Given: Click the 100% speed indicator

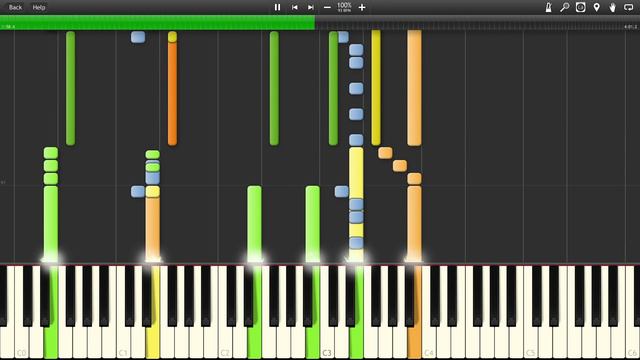Looking at the screenshot, I should click(344, 7).
